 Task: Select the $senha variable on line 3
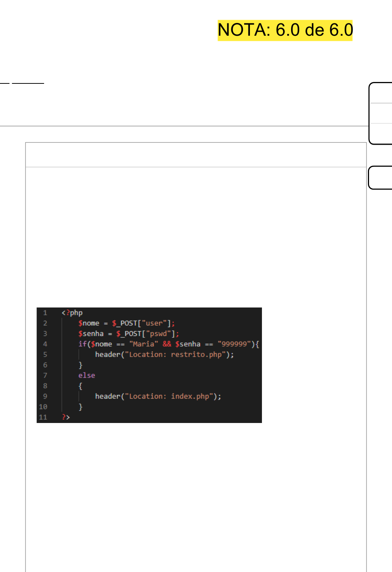pos(91,334)
